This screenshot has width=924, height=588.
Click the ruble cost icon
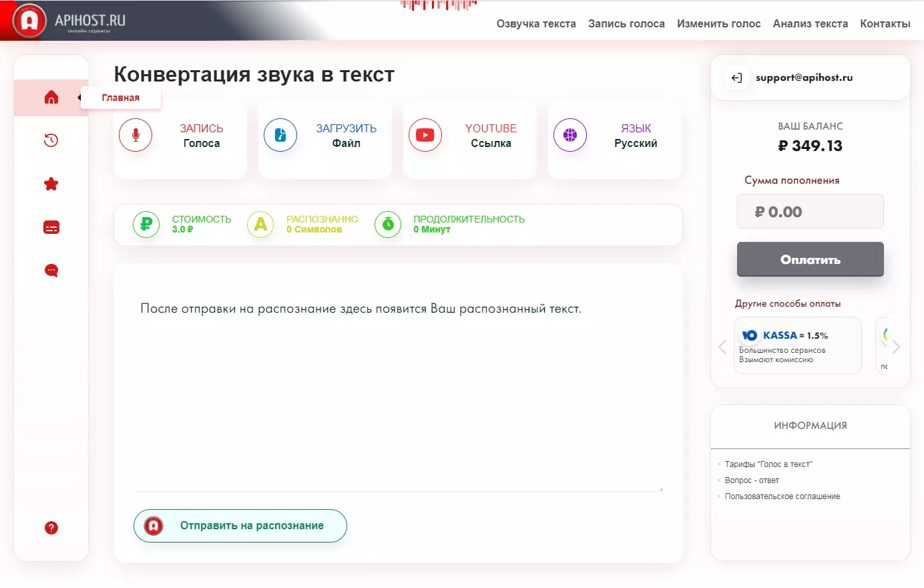point(146,225)
